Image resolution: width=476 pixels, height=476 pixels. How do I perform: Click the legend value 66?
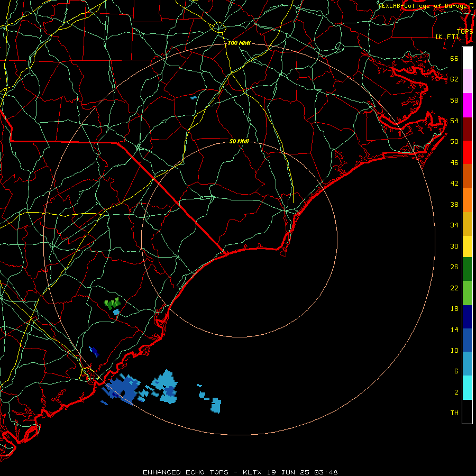(x=454, y=59)
